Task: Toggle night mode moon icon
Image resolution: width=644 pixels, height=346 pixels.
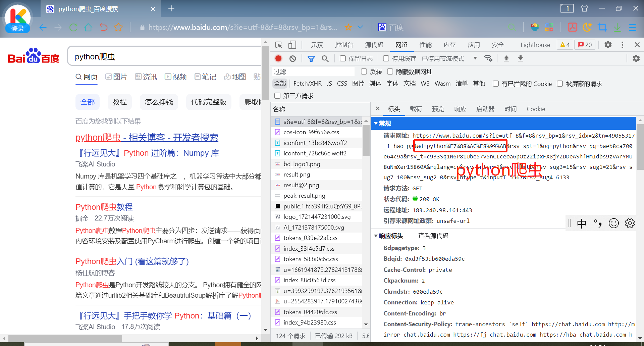Action: point(587,27)
